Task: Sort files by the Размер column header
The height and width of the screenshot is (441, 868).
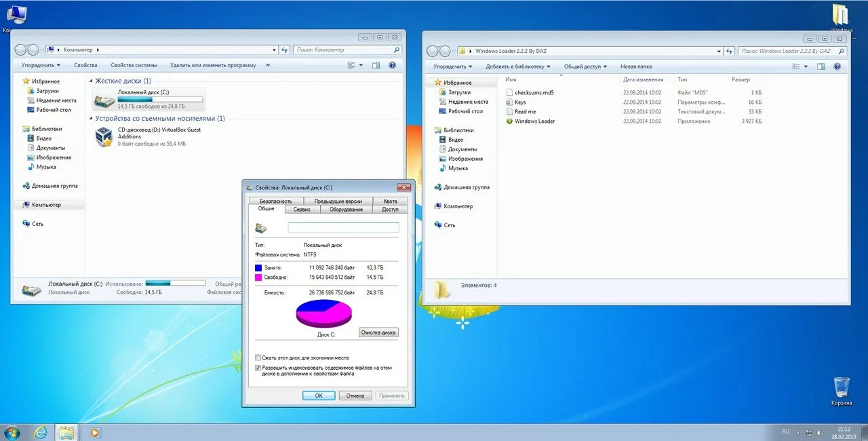Action: [x=741, y=79]
